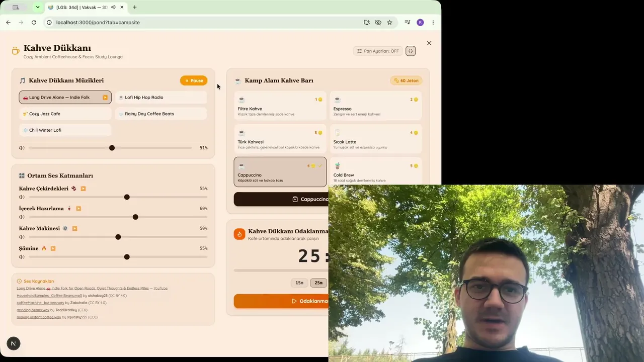Click the dark Cappuccino purchase button
This screenshot has width=644, height=362.
[281, 199]
